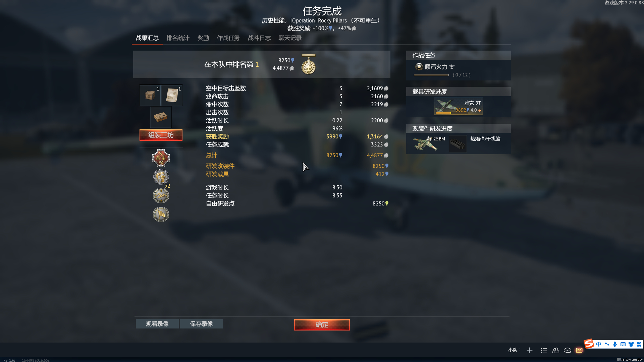Click the flag medal award
Viewport: 644px width, 362px height.
coord(161,214)
